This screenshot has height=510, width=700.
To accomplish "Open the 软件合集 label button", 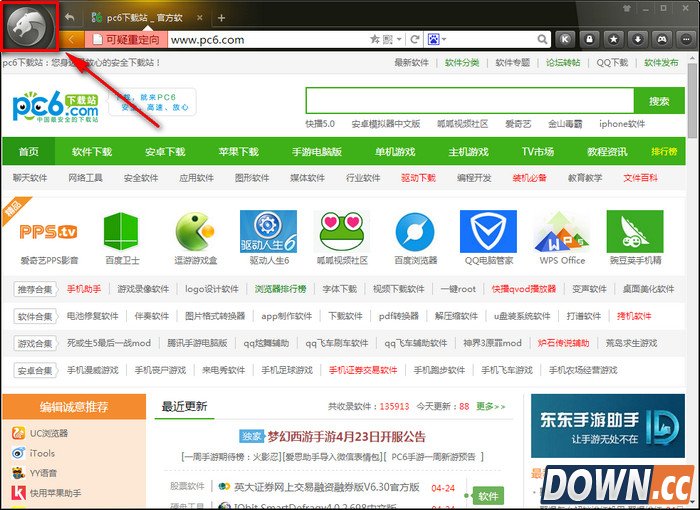I will click(35, 317).
